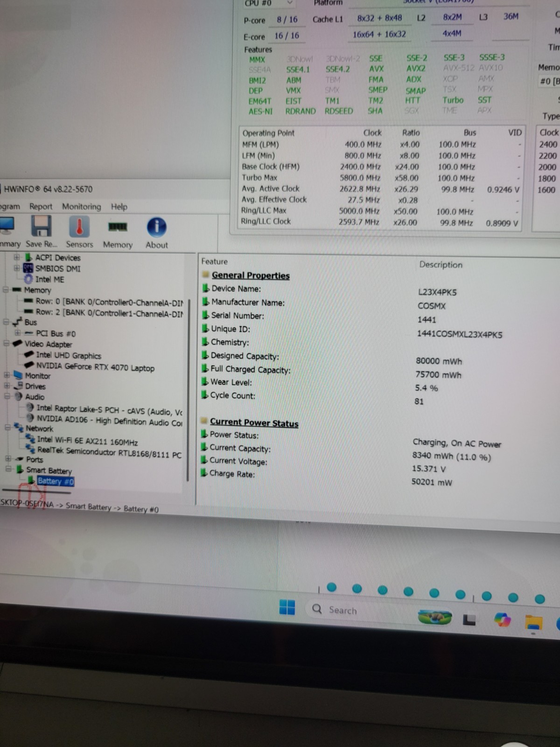Collapse the Audio tree node

click(x=7, y=396)
